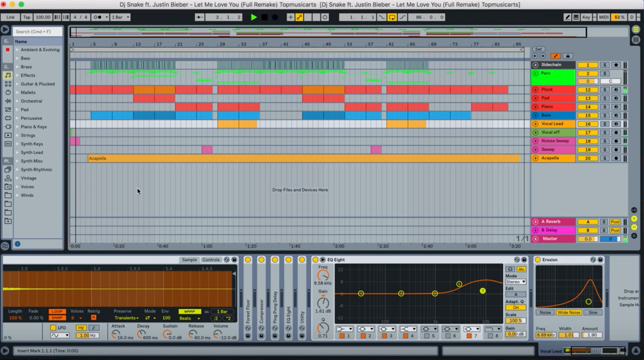Toggle computer MIDI keyboard icon
644x360 pixels.
point(576,17)
